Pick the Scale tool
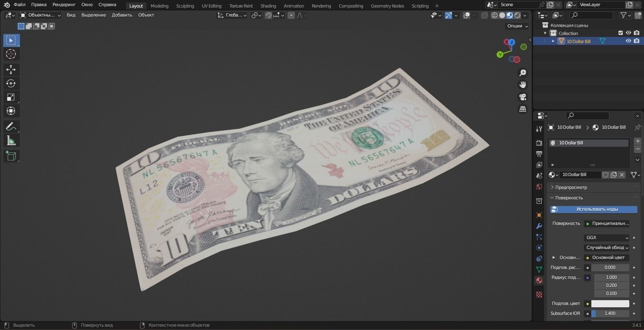This screenshot has height=330, width=644. pyautogui.click(x=11, y=97)
